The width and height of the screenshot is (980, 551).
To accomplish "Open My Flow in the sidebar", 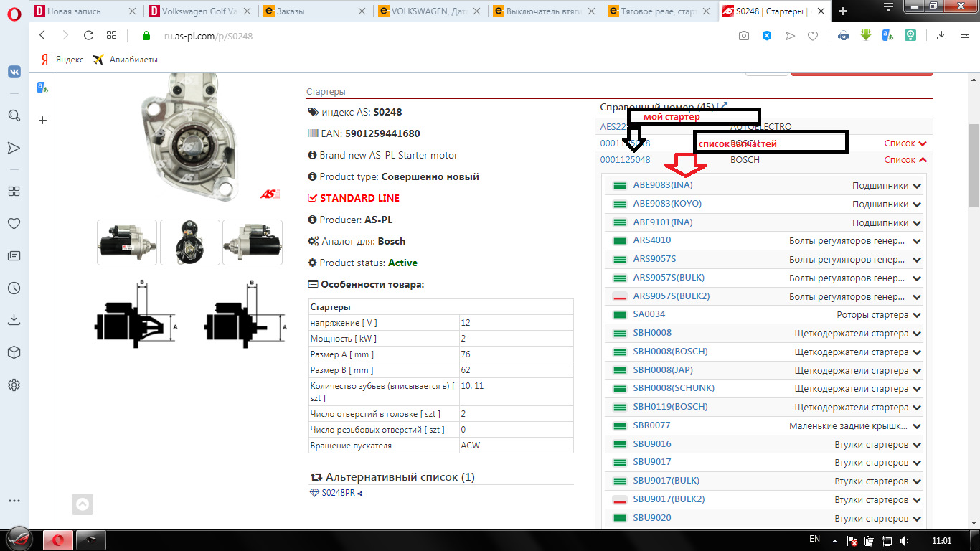I will point(14,148).
